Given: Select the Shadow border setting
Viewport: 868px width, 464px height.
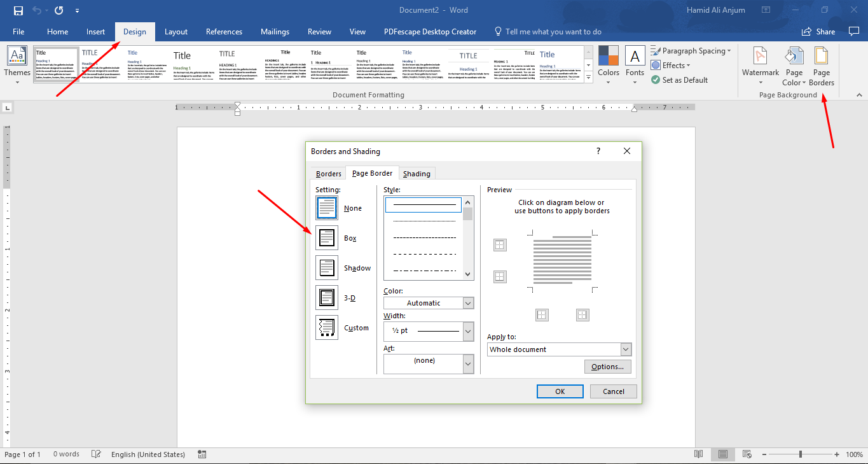Looking at the screenshot, I should click(x=326, y=267).
